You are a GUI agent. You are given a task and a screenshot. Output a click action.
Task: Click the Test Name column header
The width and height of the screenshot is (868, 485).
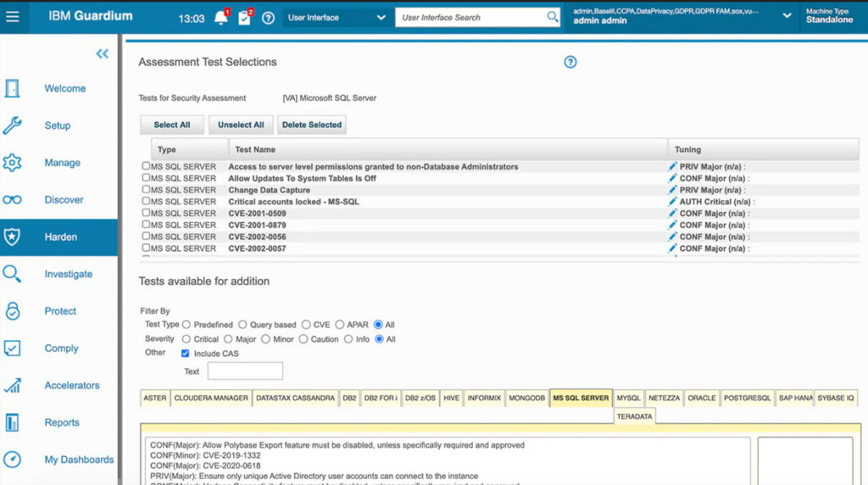point(448,149)
